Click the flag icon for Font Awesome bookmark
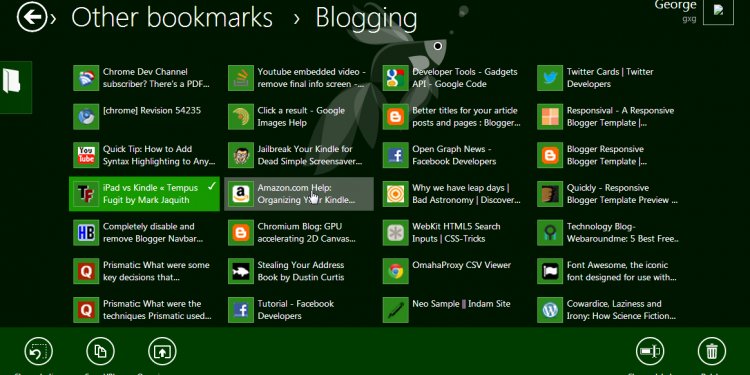 point(550,271)
